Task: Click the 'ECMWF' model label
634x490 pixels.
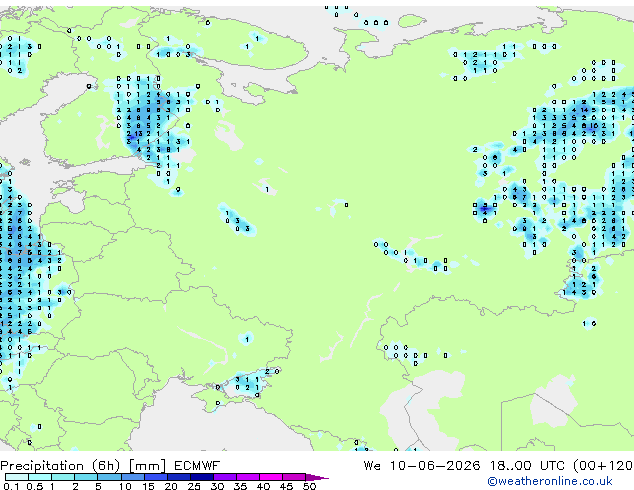Action: pyautogui.click(x=197, y=466)
